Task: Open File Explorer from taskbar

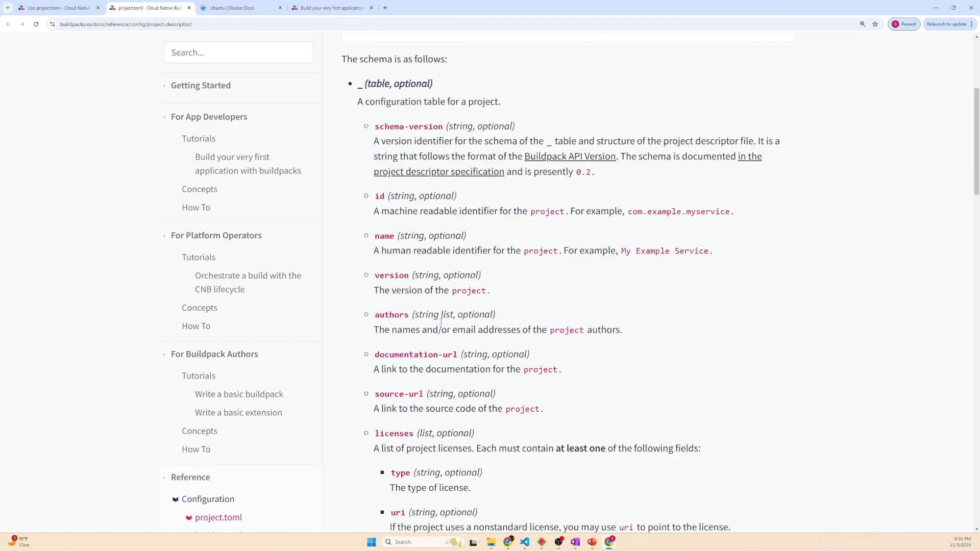Action: coord(491,542)
